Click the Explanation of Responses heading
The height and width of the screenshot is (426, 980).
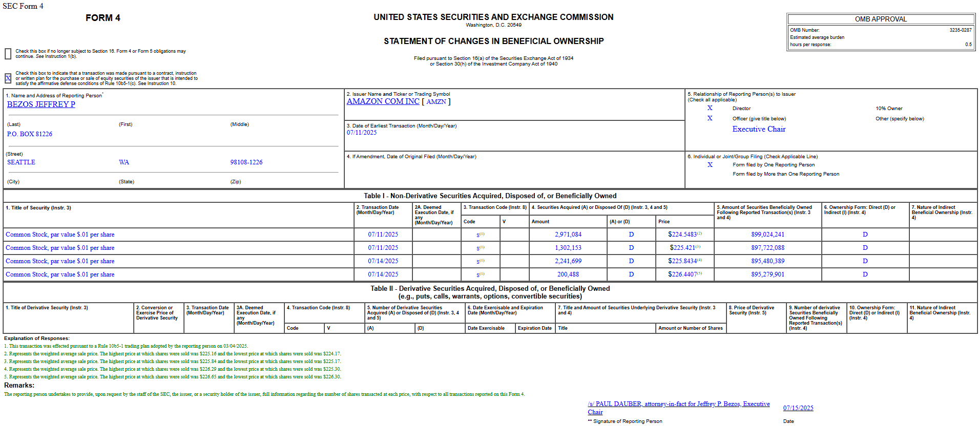tap(36, 338)
